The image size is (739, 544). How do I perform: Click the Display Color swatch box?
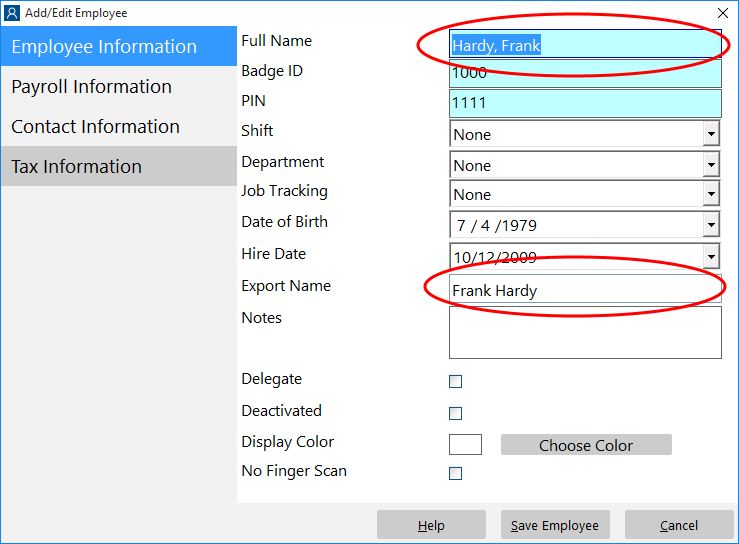click(x=465, y=444)
